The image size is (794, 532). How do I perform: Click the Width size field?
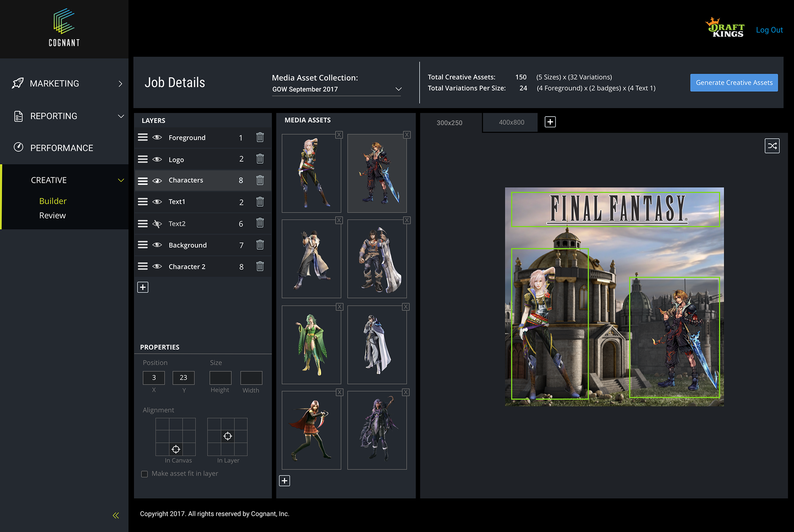click(x=251, y=377)
